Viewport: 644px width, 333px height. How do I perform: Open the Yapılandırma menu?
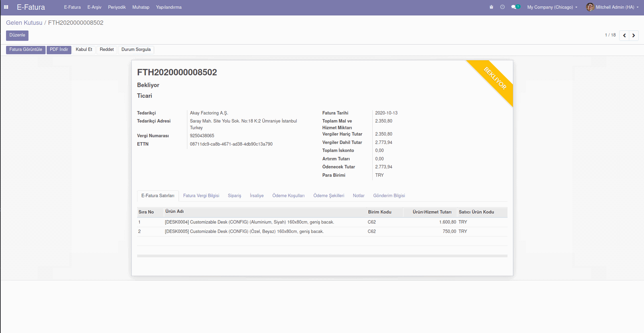(169, 7)
